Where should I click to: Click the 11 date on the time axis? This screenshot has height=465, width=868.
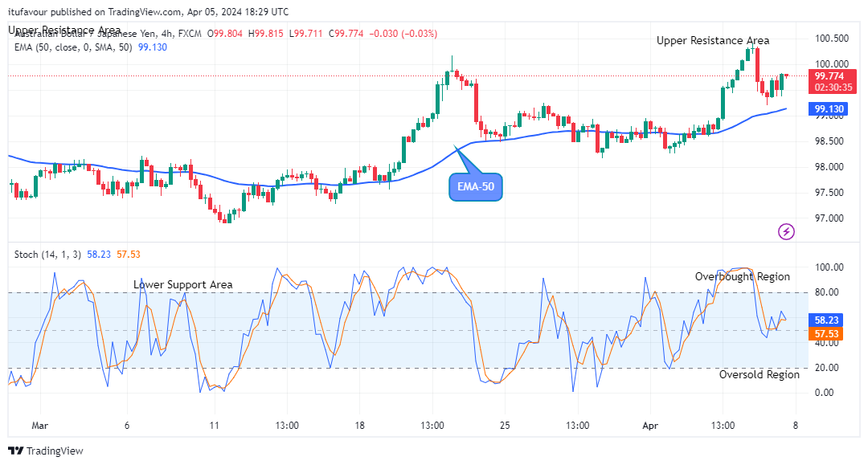click(x=215, y=425)
